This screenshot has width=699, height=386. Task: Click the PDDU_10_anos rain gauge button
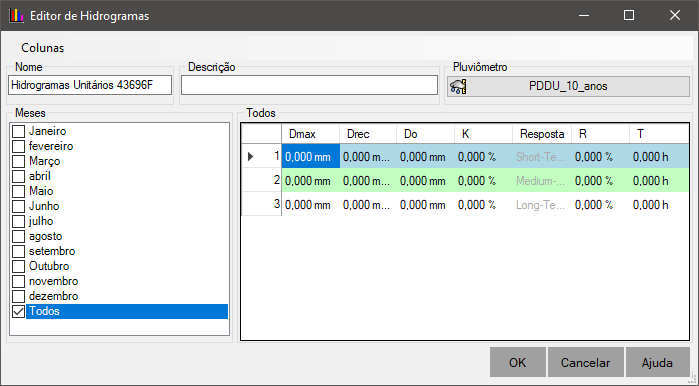click(568, 86)
